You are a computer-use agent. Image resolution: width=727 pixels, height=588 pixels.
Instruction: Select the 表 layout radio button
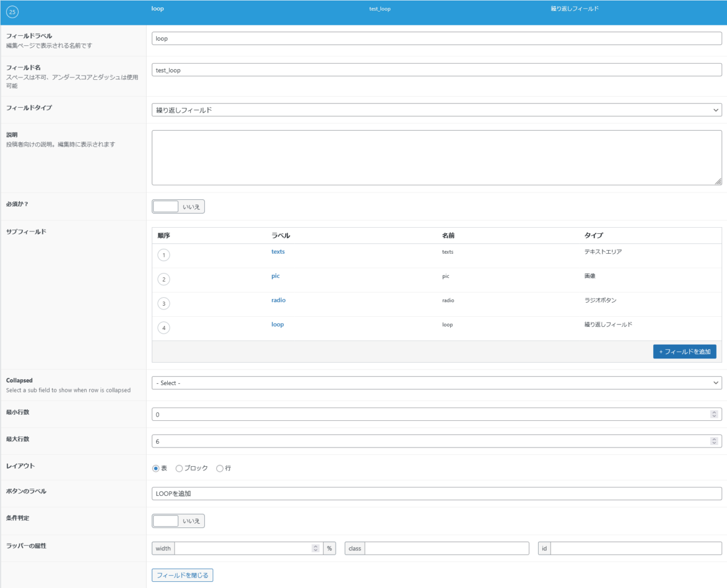coord(156,468)
